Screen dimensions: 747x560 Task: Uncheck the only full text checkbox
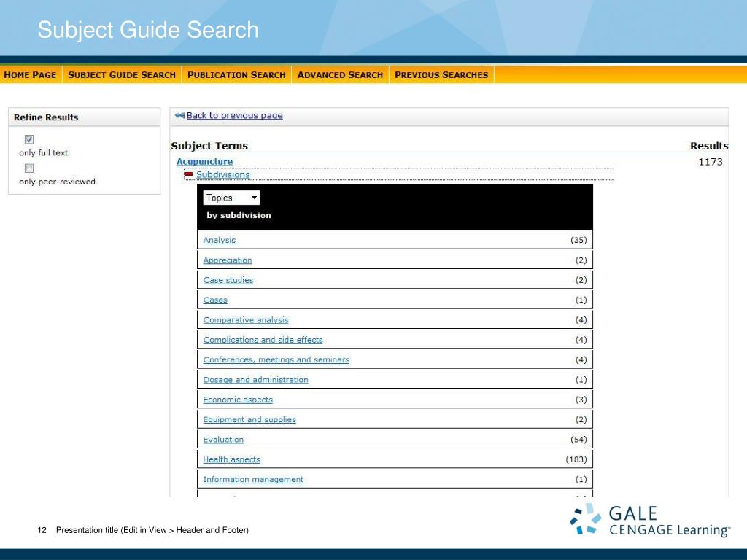pos(29,139)
